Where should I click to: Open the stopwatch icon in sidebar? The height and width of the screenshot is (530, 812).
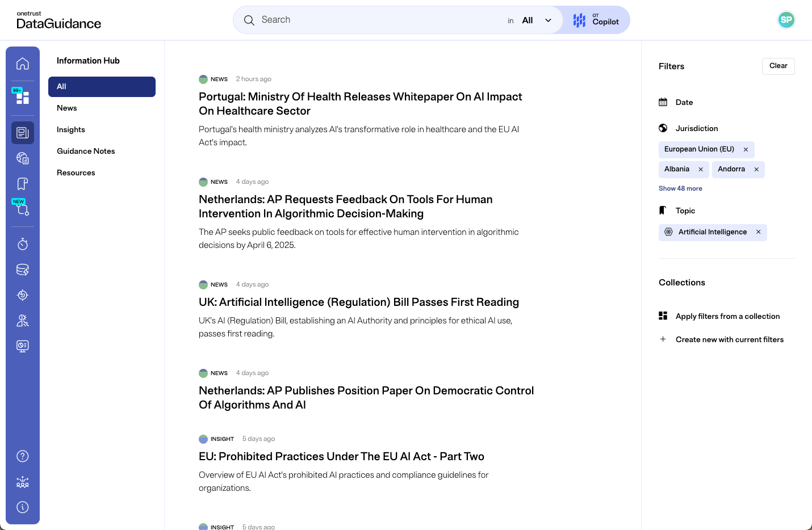[x=23, y=244]
